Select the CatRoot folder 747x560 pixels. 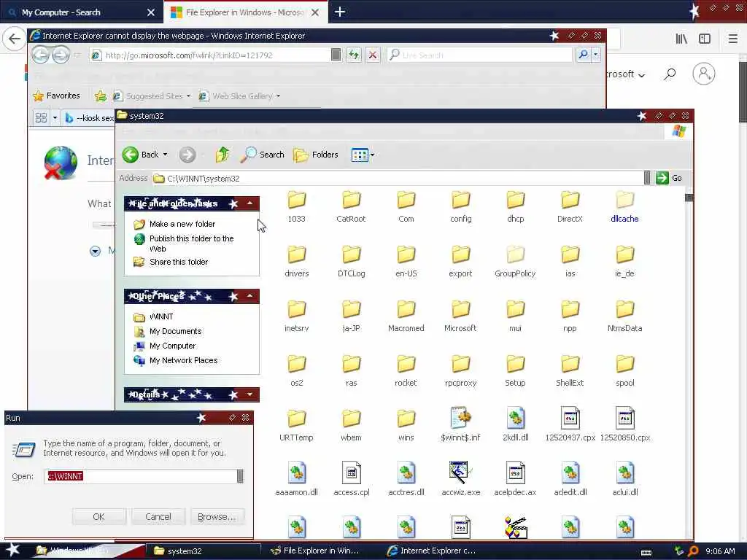351,206
